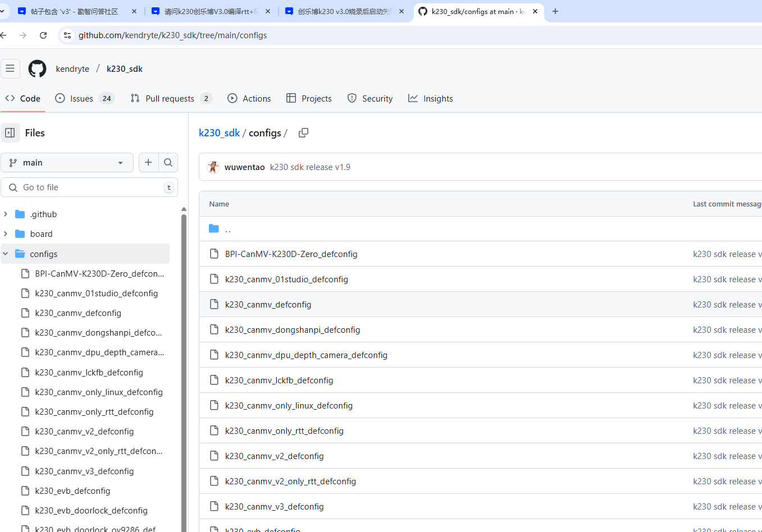Open k230_canmv_only_linux_defconfig in file table
762x532 pixels.
[289, 406]
